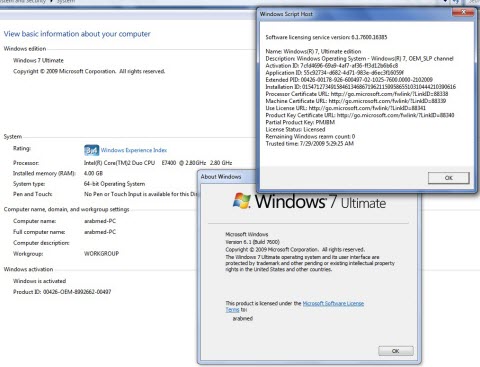Viewport: 480px width, 367px height.
Task: Click the 'About Windows' title bar text
Action: click(221, 177)
